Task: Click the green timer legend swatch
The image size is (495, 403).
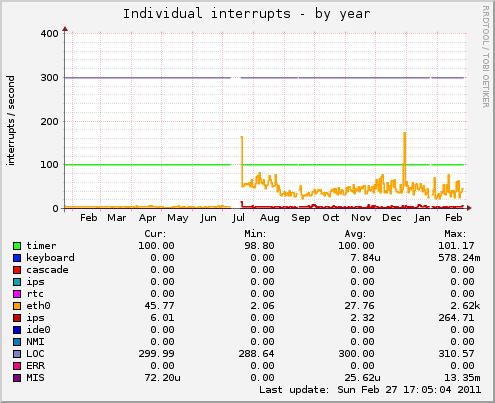Action: [x=17, y=246]
